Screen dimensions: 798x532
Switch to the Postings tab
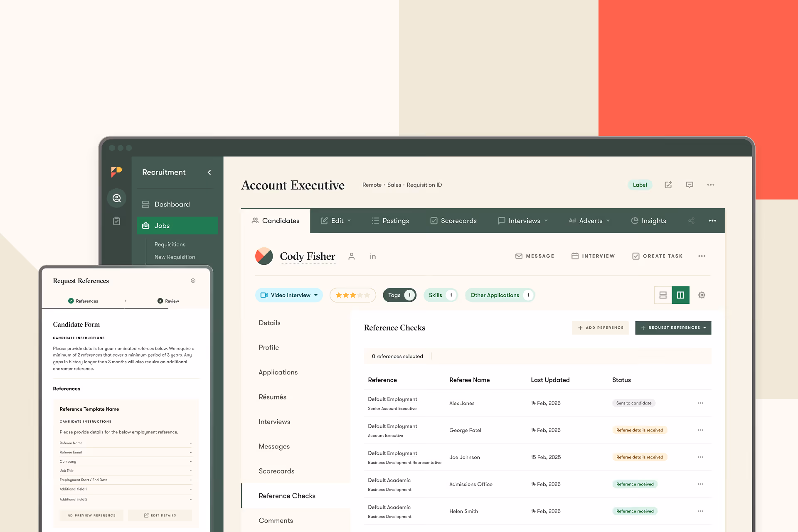point(390,221)
